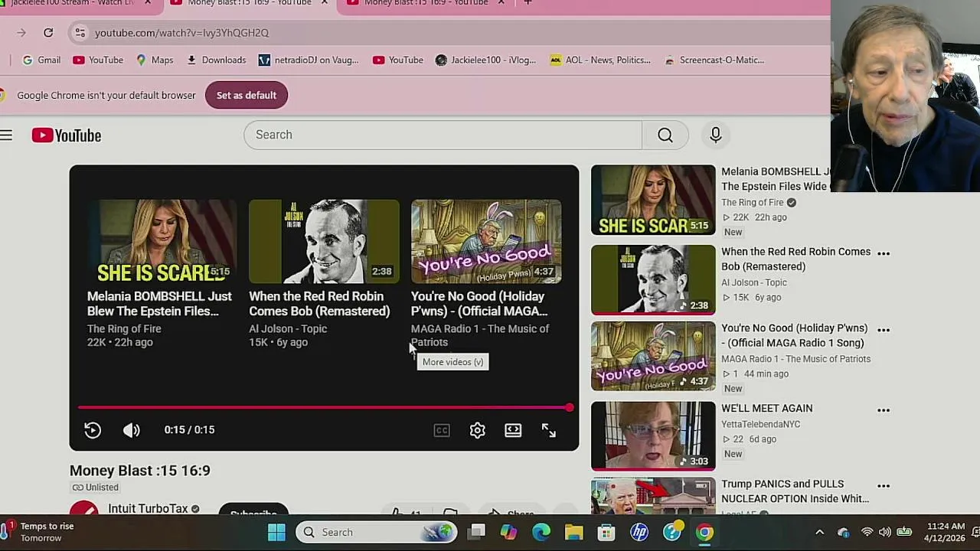Image resolution: width=980 pixels, height=551 pixels.
Task: Open Wi-Fi network settings in tray
Action: pos(867,533)
